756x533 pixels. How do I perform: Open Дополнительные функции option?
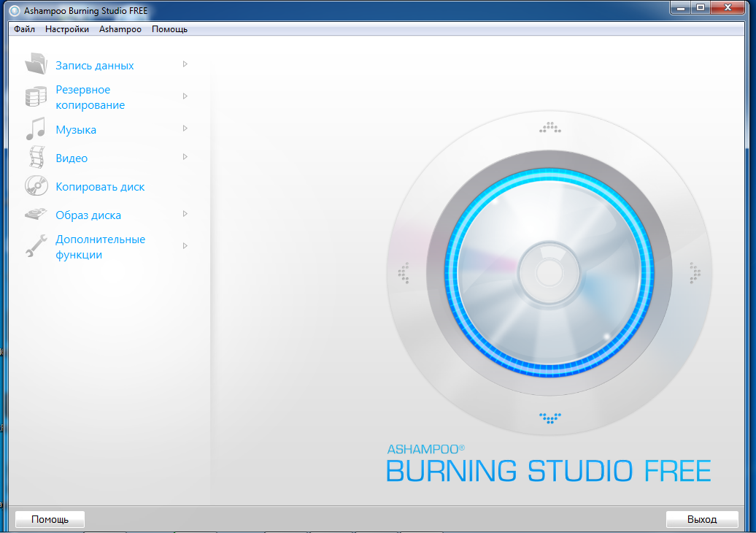(100, 247)
